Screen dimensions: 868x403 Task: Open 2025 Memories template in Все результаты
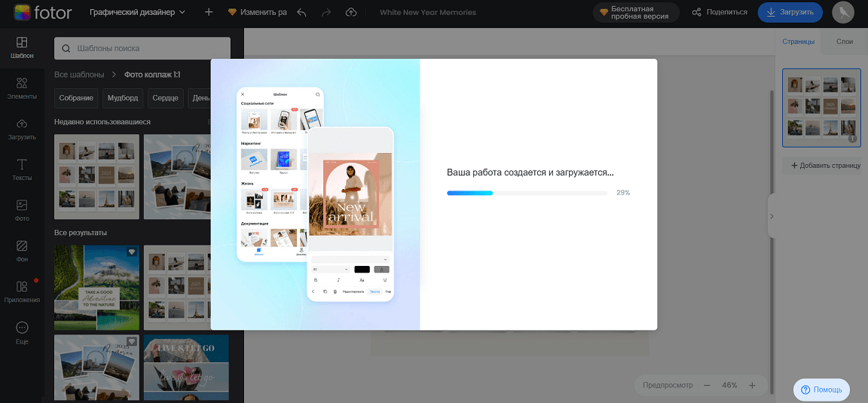97,368
